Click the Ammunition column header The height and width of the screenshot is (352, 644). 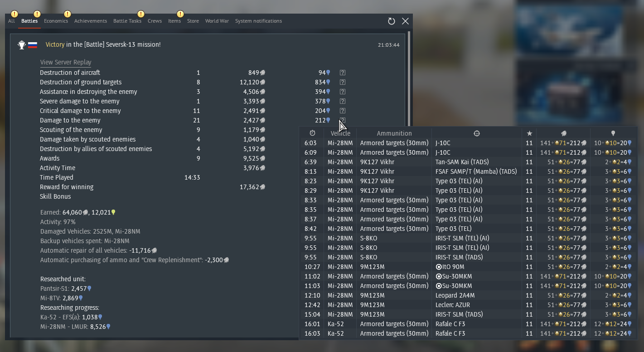394,133
